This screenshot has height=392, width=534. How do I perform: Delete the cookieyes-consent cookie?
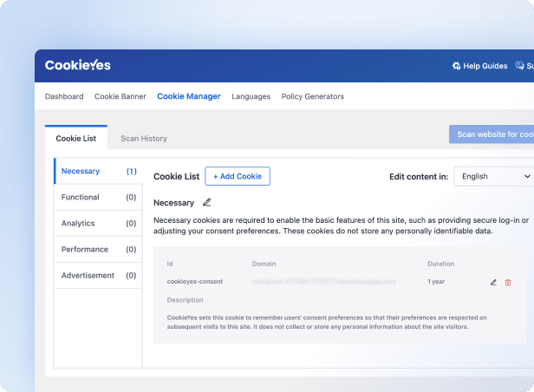508,283
